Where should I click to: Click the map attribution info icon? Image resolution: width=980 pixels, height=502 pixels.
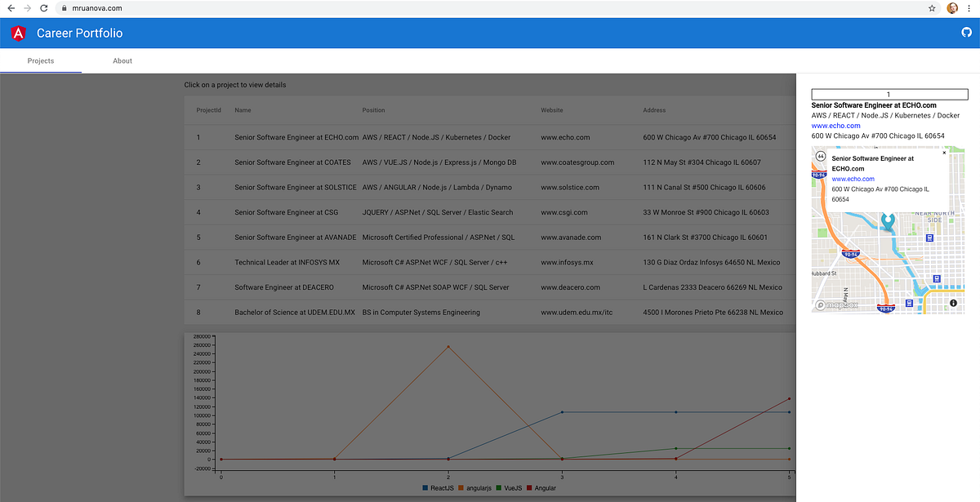pos(954,304)
